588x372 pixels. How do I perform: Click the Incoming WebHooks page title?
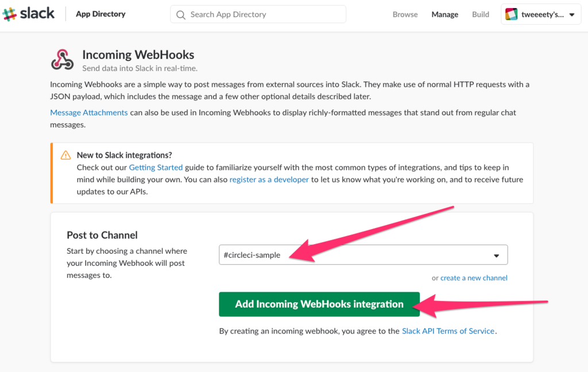coord(138,55)
